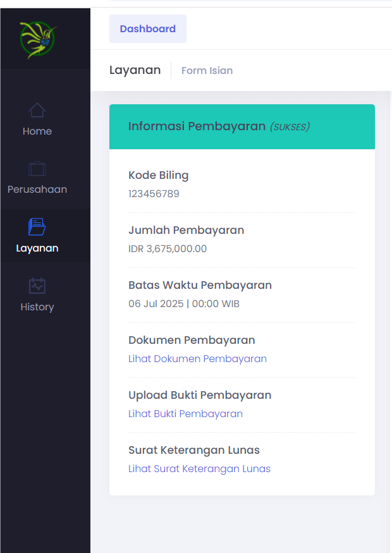392x553 pixels.
Task: Click the SUKSES status label
Action: pos(290,127)
